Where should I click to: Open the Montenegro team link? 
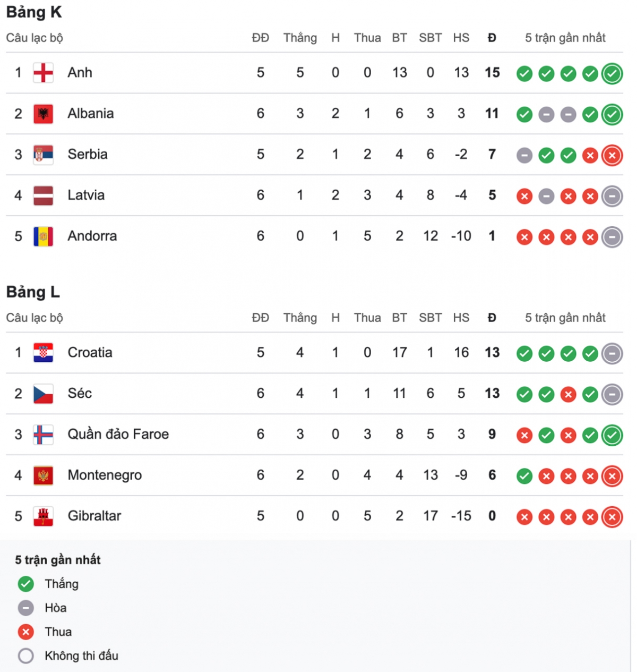pyautogui.click(x=105, y=475)
